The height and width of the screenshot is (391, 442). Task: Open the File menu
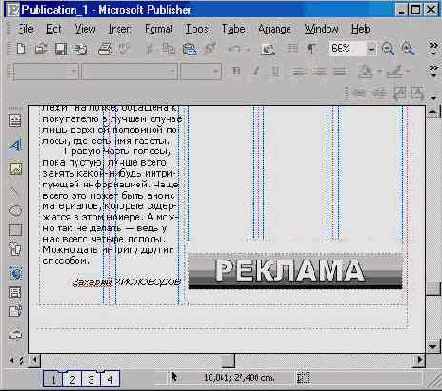tap(25, 29)
